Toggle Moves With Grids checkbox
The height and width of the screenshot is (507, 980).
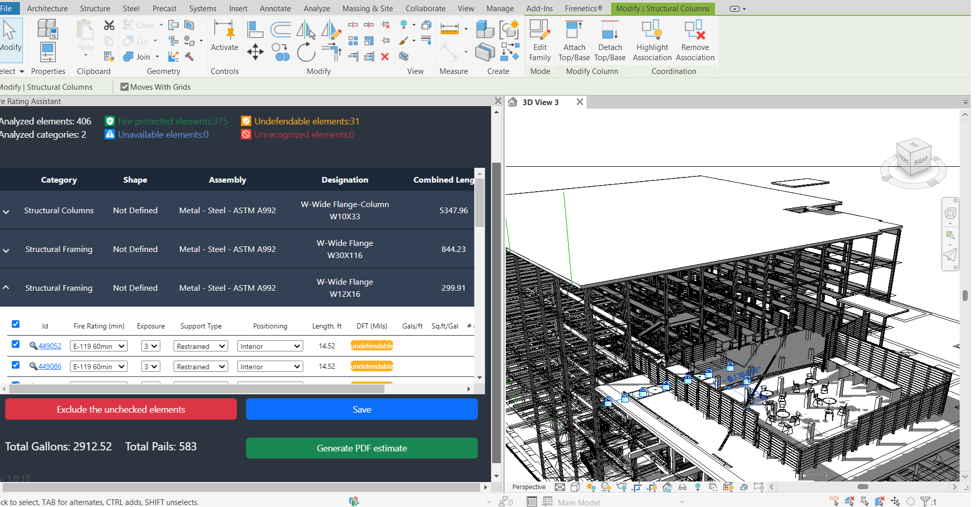(x=125, y=87)
